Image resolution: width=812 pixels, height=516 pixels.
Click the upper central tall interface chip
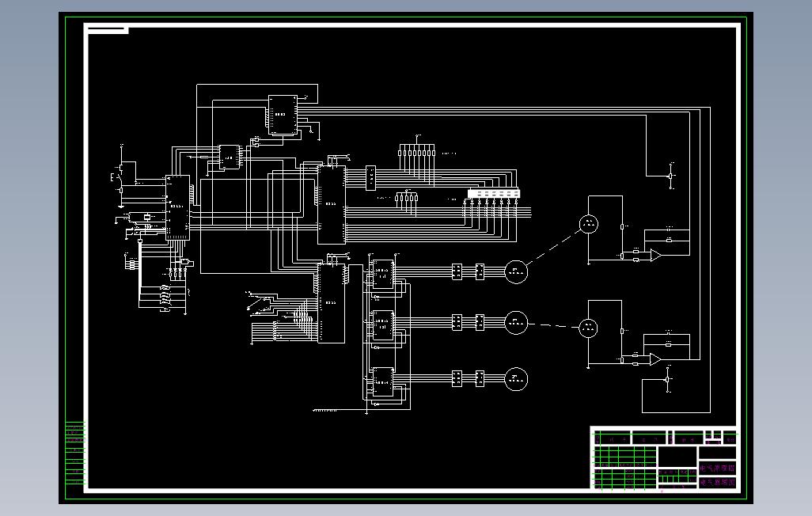[332, 205]
